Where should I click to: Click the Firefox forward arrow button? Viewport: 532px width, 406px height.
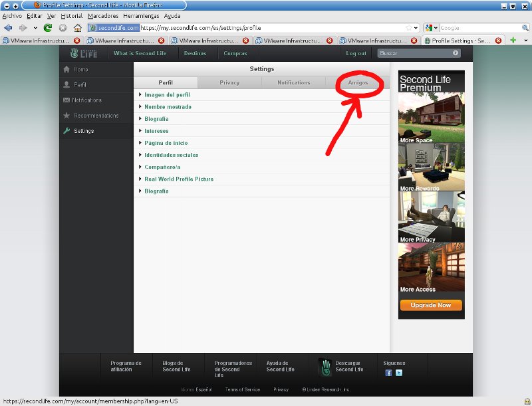(x=23, y=28)
